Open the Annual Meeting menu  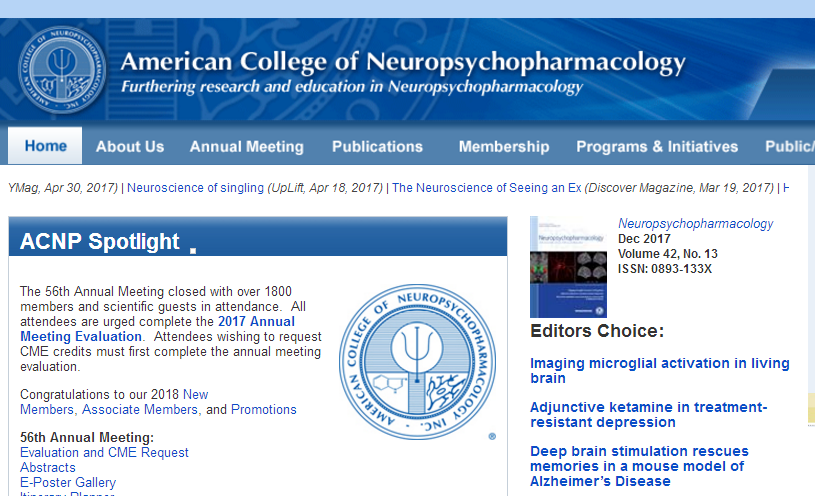(246, 147)
